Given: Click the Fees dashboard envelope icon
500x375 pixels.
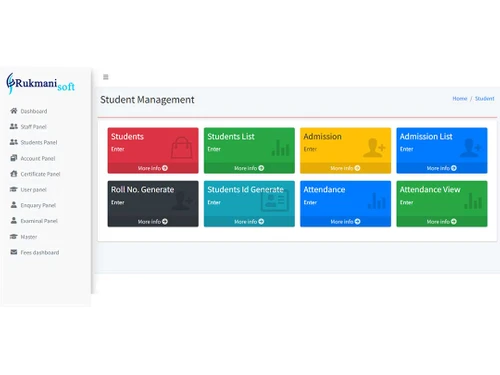Looking at the screenshot, I should 14,252.
